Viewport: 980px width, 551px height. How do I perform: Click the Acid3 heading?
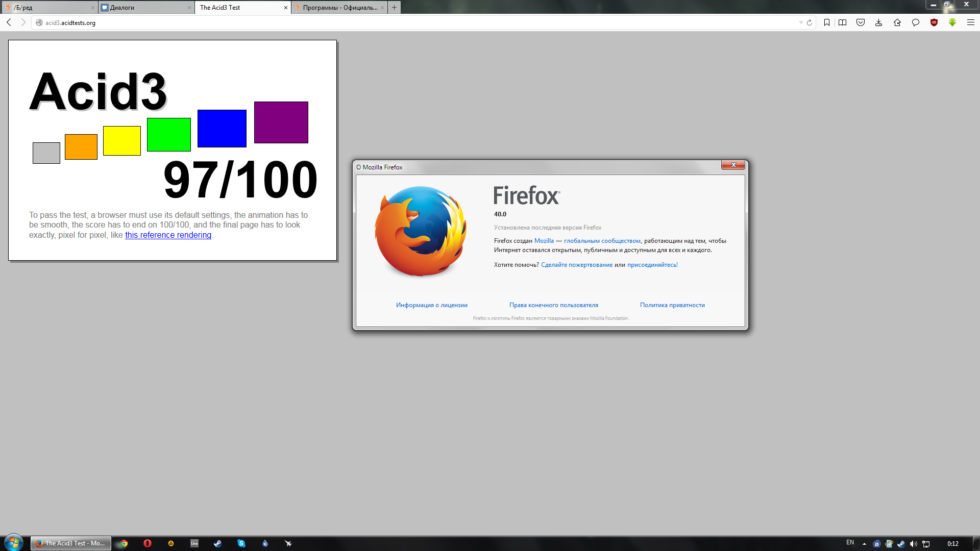click(98, 91)
